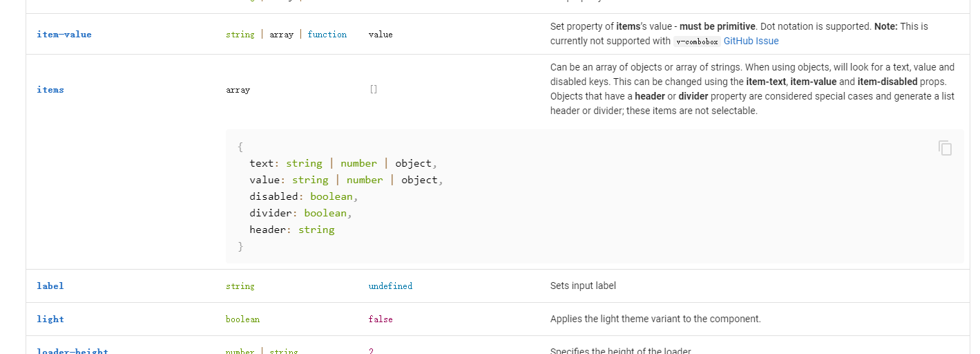Viewport: 980px width, 354px height.
Task: Copy the items code snippet
Action: click(x=945, y=148)
